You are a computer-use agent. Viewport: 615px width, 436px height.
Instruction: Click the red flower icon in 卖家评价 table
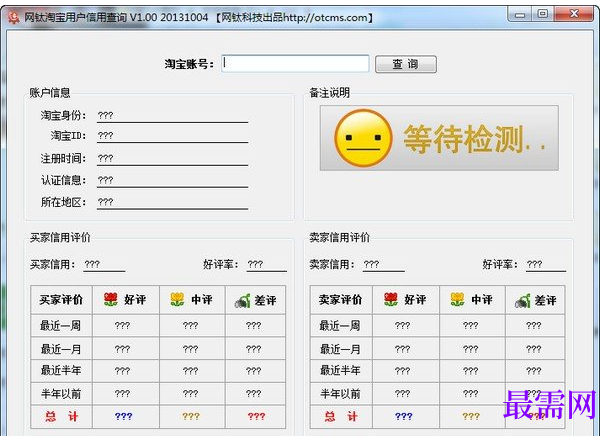[x=391, y=300]
